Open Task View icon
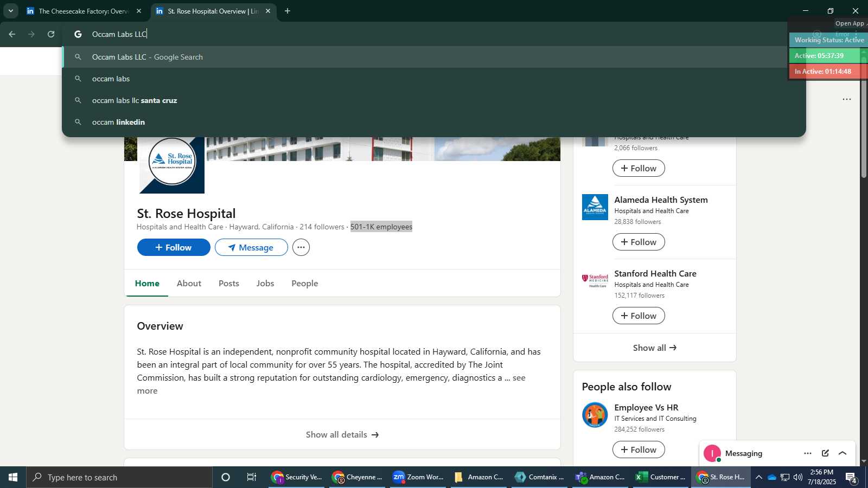This screenshot has height=488, width=868. [252, 477]
